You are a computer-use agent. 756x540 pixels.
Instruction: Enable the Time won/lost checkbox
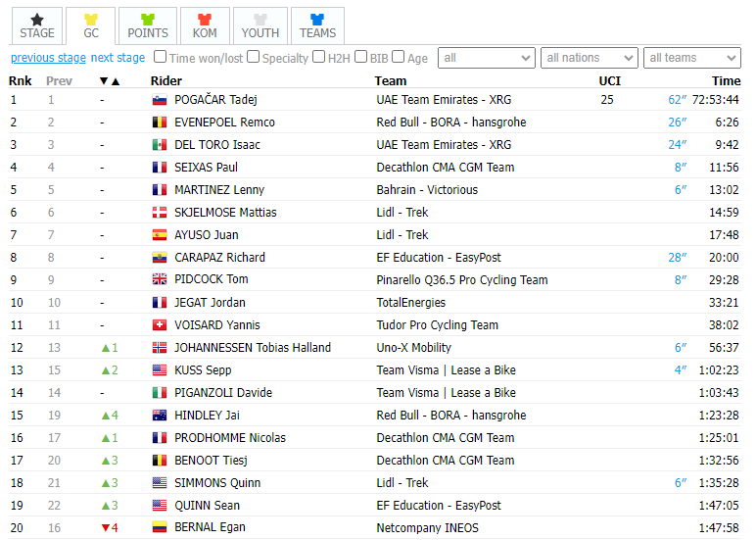click(160, 57)
